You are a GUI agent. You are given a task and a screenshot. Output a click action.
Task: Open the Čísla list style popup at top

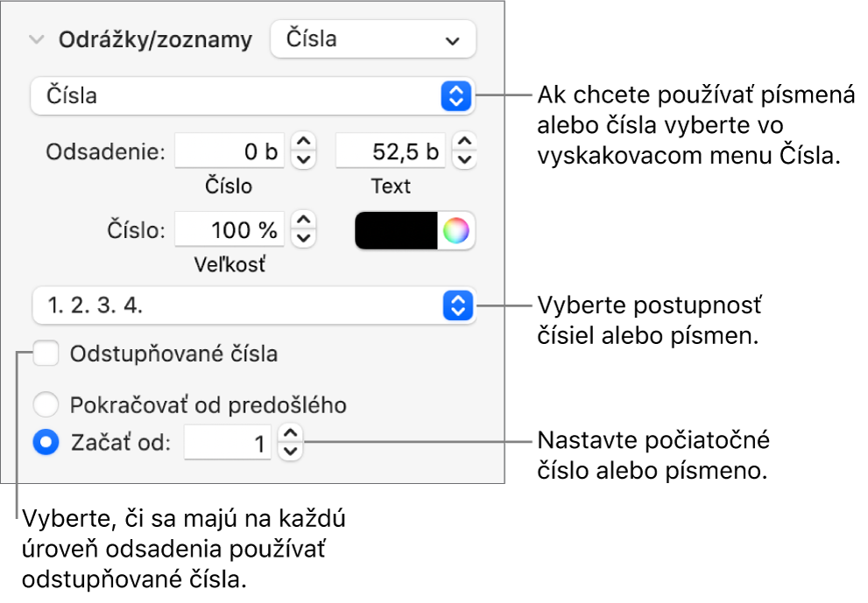373,40
